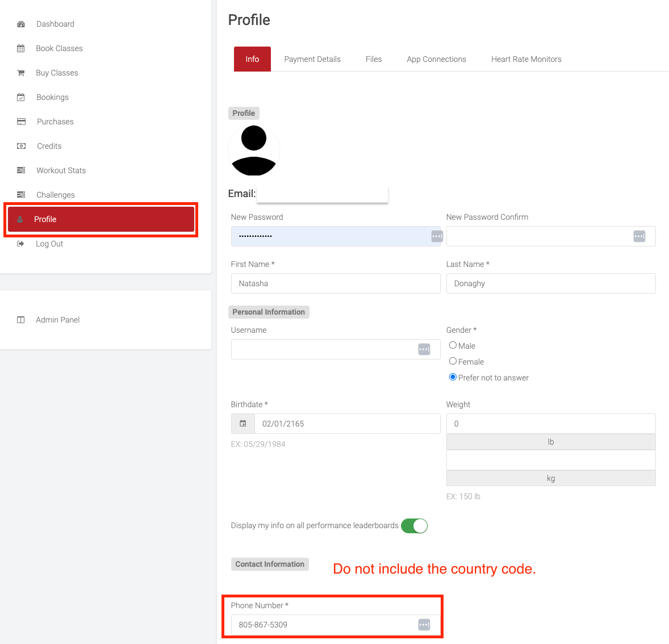Open the Files tab
The height and width of the screenshot is (644, 669).
pyautogui.click(x=374, y=59)
